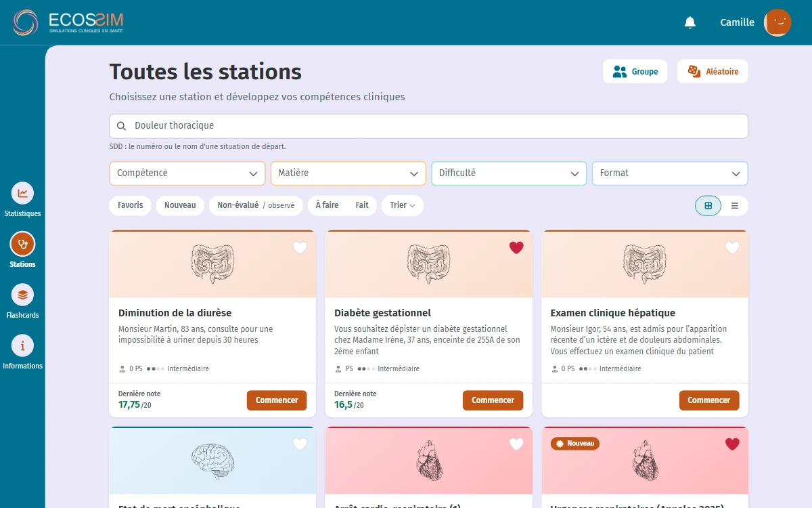The height and width of the screenshot is (508, 812).
Task: Click the Camille username
Action: [x=737, y=22]
